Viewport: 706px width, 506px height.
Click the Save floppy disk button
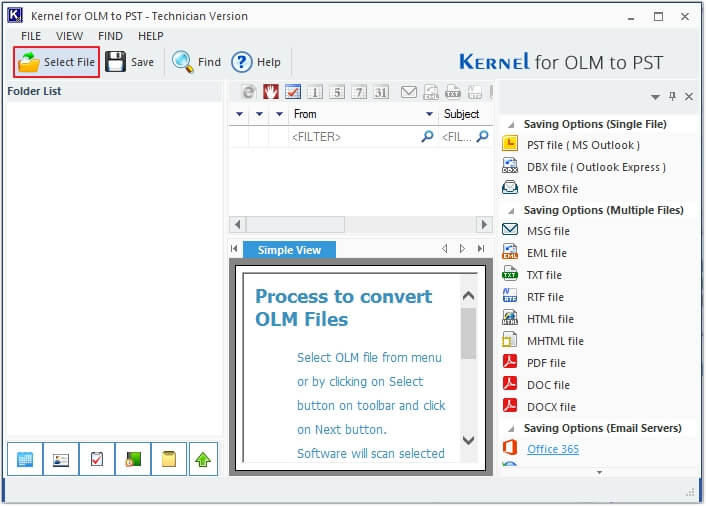[130, 62]
